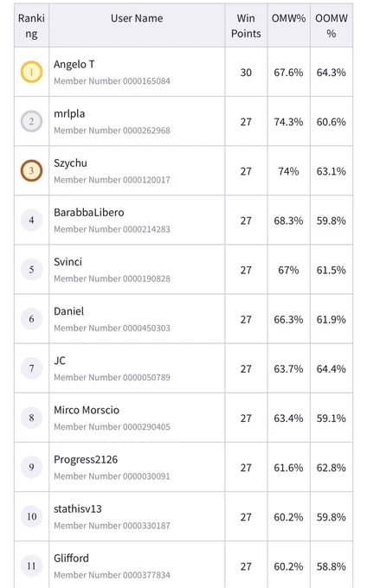Click the Win Points column header
The image size is (367, 588).
pos(246,26)
